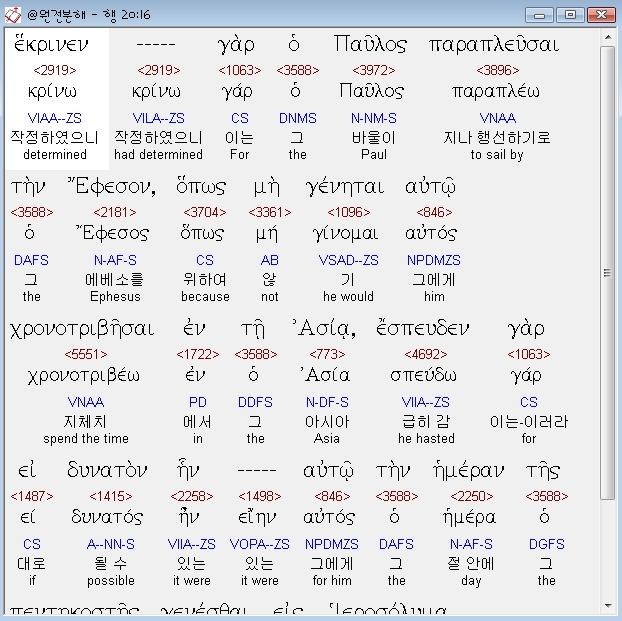Click the Korean gloss 위하여

(205, 280)
